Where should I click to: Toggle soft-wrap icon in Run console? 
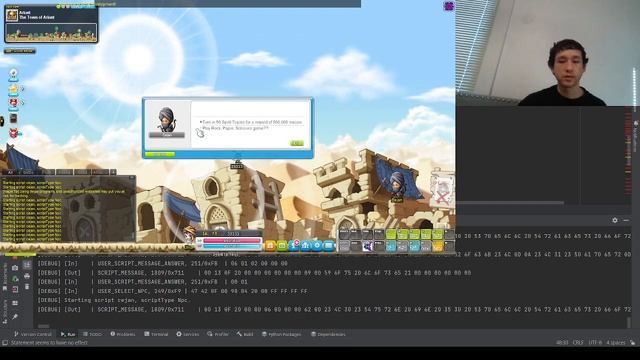click(x=27, y=265)
